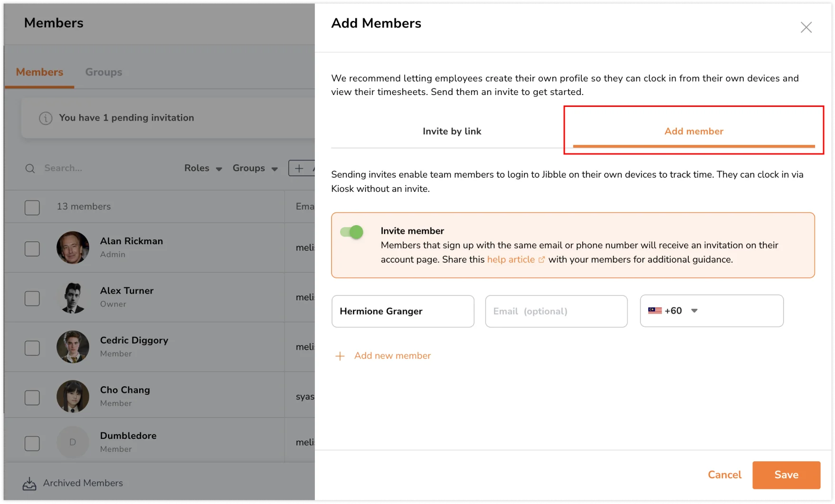
Task: Open the +60 country code dropdown
Action: coord(673,311)
